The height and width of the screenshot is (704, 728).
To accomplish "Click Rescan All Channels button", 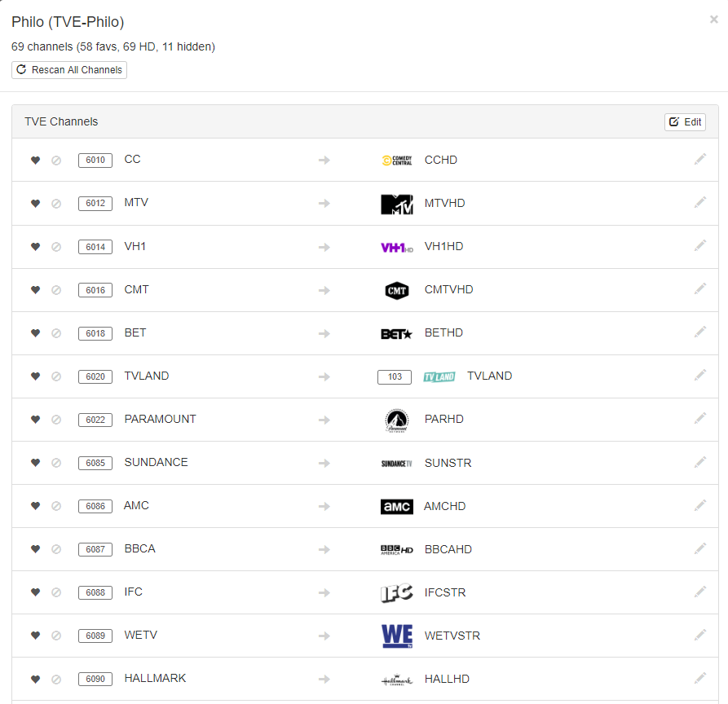I will [x=69, y=70].
